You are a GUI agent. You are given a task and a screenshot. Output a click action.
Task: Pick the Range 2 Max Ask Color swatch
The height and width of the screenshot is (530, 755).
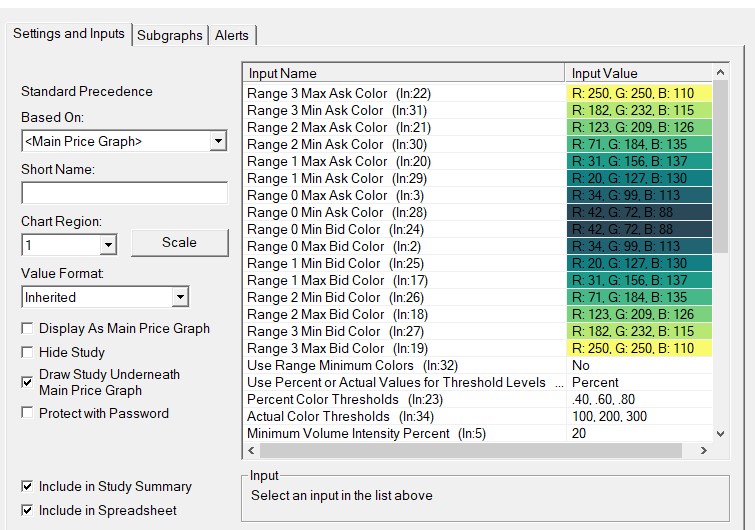pos(638,128)
